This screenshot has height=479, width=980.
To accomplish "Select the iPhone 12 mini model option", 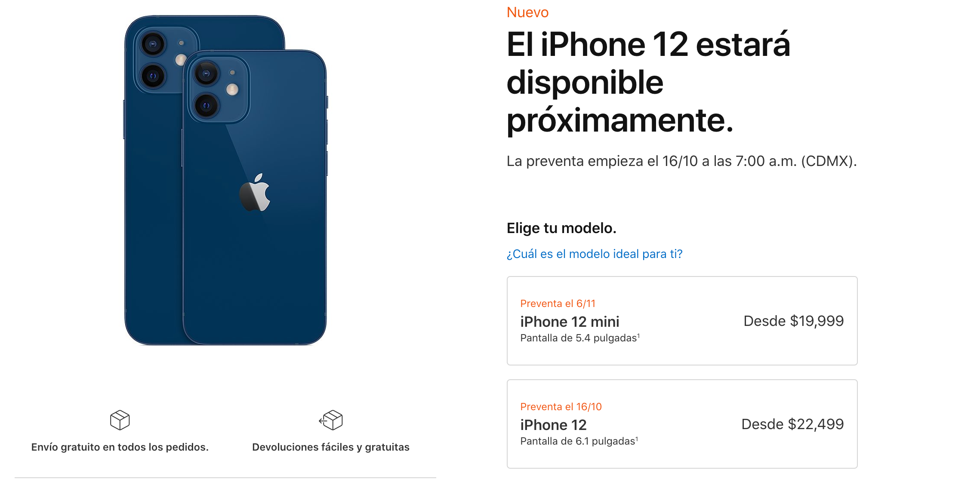I will point(682,321).
